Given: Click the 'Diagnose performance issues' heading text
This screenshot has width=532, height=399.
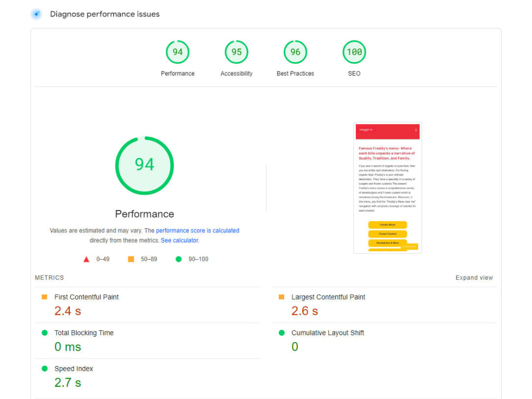Looking at the screenshot, I should (105, 14).
